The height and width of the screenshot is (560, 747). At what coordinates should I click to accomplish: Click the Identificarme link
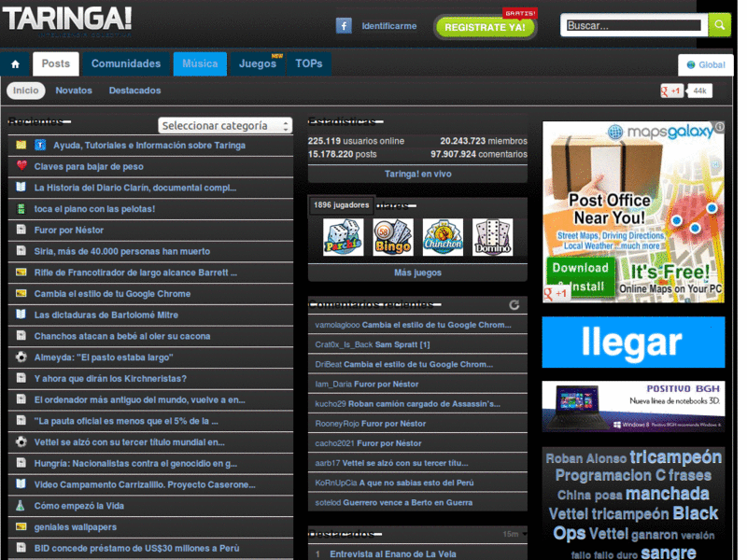point(389,26)
